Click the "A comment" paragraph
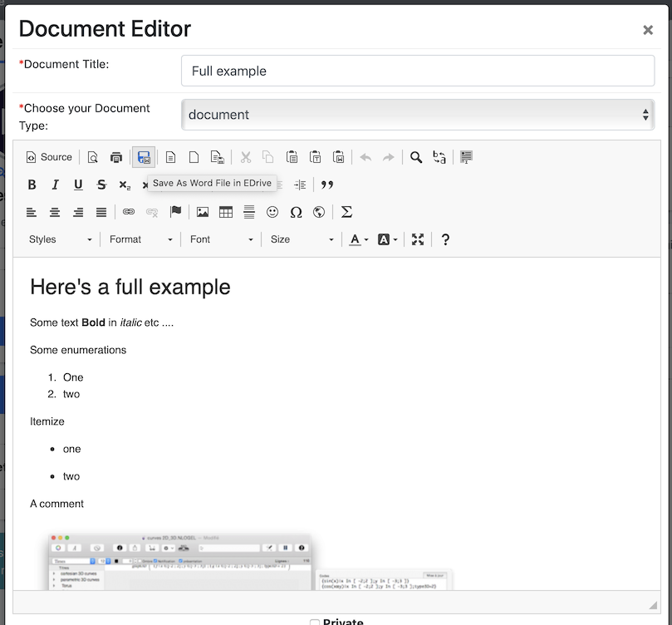The width and height of the screenshot is (672, 625). point(56,504)
